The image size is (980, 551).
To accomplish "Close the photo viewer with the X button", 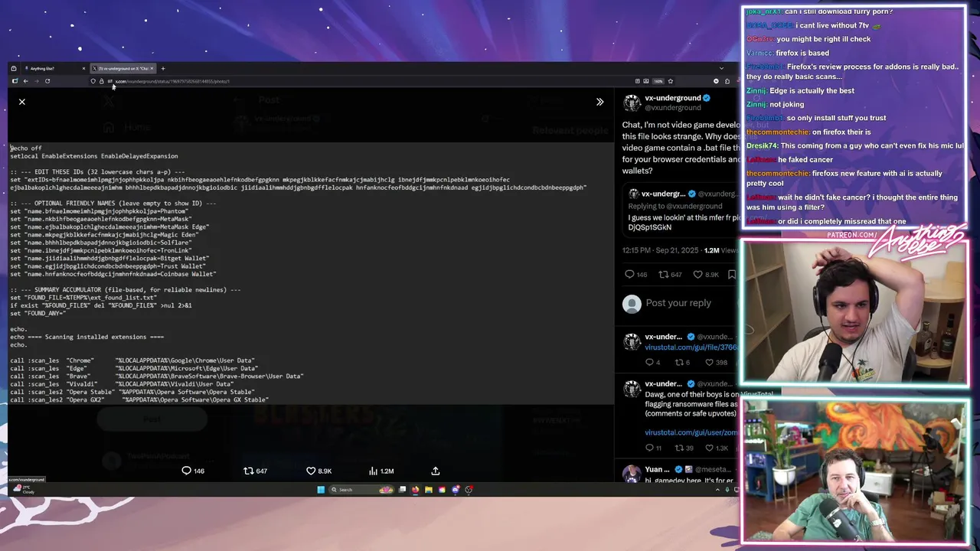I will (x=22, y=101).
